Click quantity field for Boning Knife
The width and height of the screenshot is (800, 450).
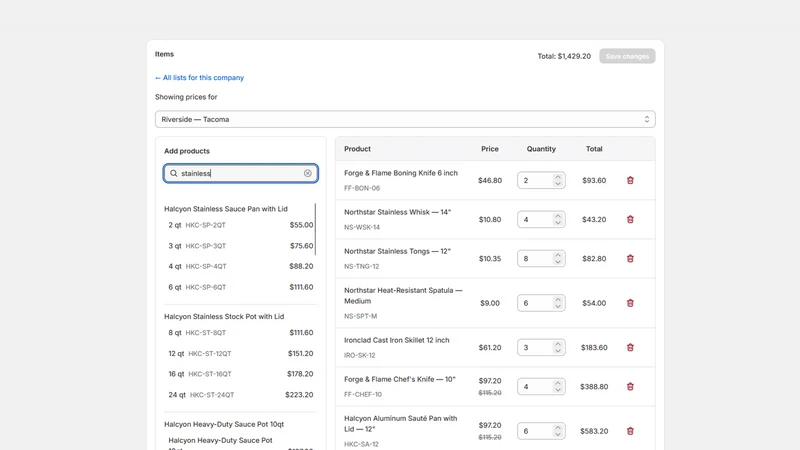[x=541, y=180]
